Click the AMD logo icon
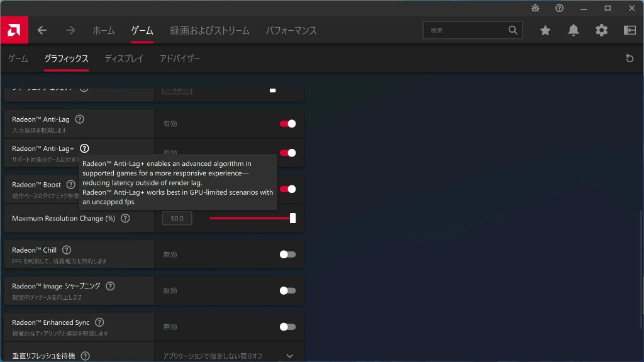The width and height of the screenshot is (644, 362). coord(14,30)
